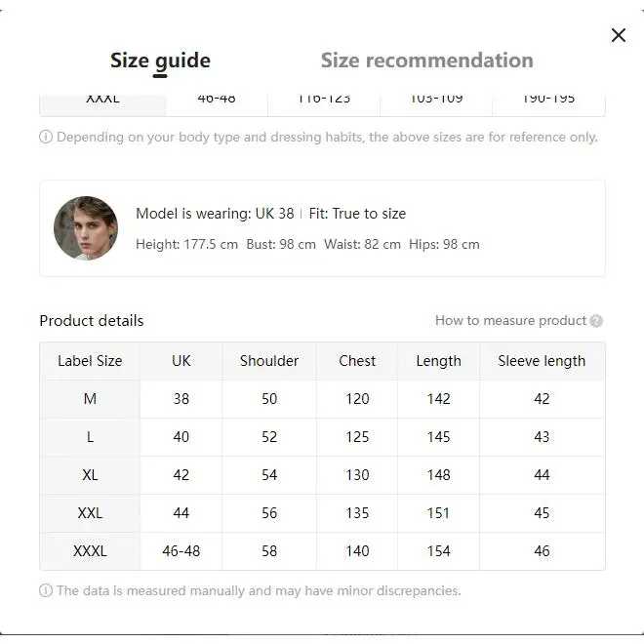Switch to the Size recommendation tab
The image size is (644, 644).
(x=426, y=60)
